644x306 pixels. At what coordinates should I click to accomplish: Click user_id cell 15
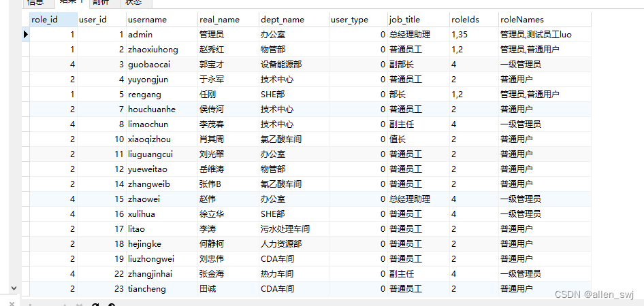[x=101, y=199]
